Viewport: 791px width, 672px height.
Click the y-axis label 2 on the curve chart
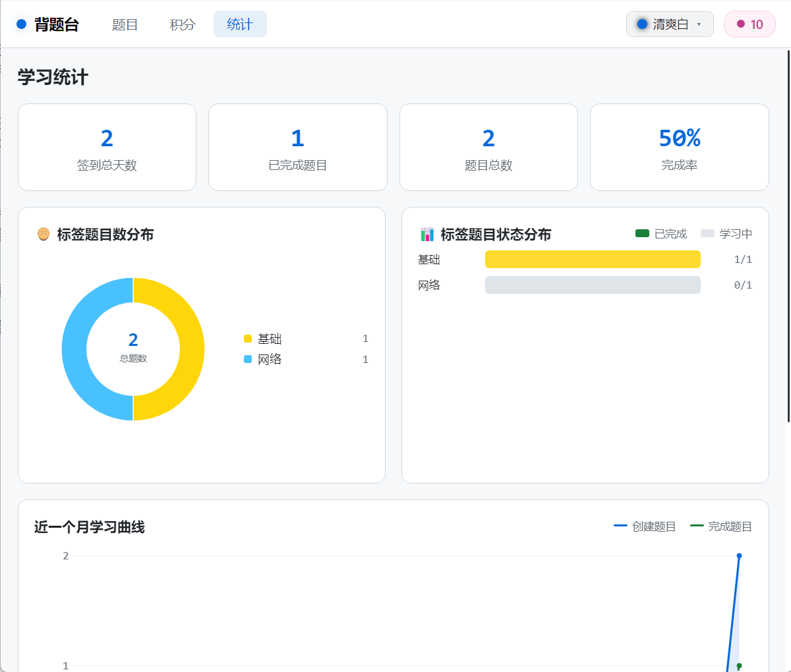pyautogui.click(x=65, y=556)
